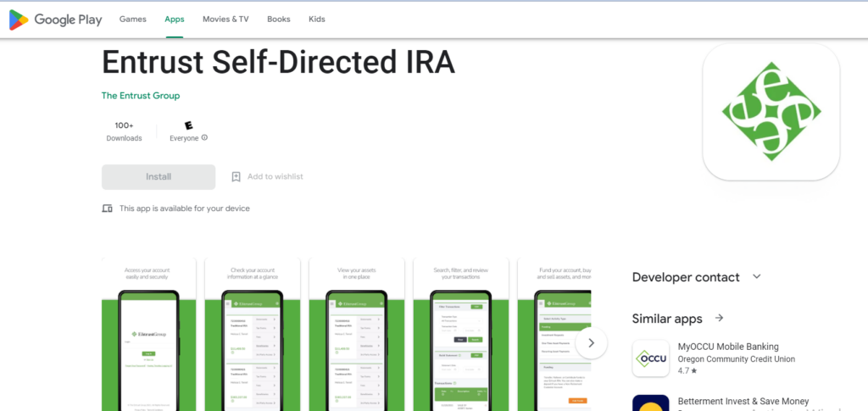Viewport: 868px width, 411px height.
Task: View 'Search, filter, and review' screenshot
Action: 460,334
